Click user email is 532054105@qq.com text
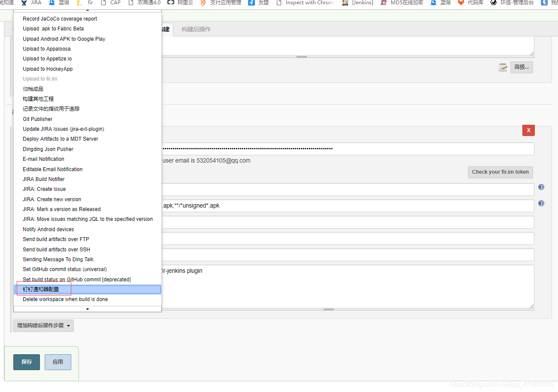Image resolution: width=558 pixels, height=392 pixels. click(206, 160)
